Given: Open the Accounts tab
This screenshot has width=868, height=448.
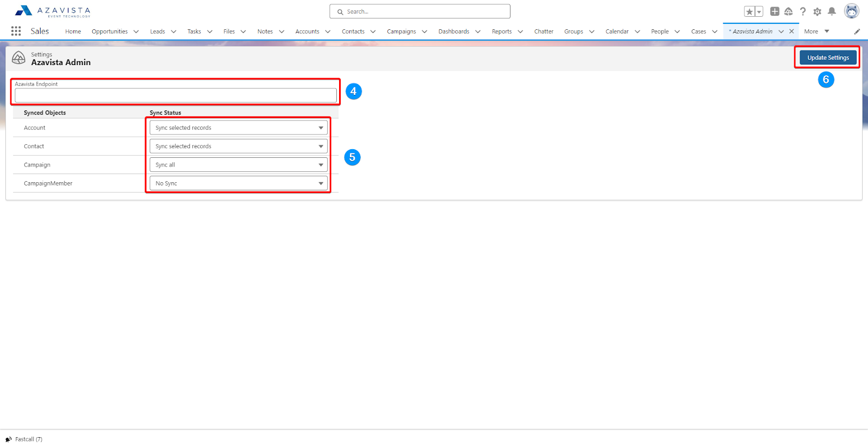Looking at the screenshot, I should coord(308,31).
